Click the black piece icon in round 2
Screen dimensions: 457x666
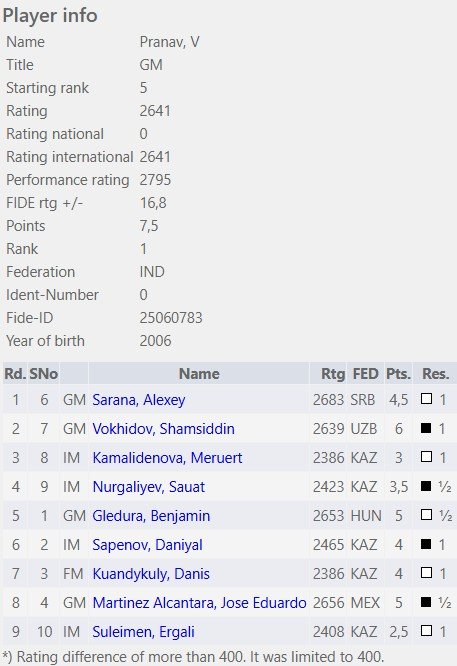coord(426,428)
